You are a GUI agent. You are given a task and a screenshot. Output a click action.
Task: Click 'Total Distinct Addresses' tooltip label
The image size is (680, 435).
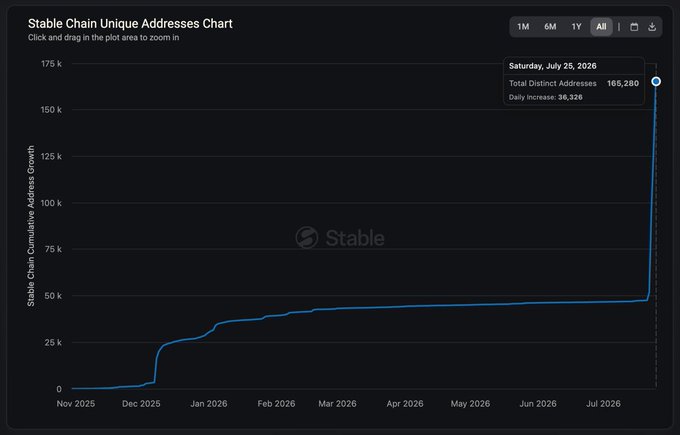[552, 83]
